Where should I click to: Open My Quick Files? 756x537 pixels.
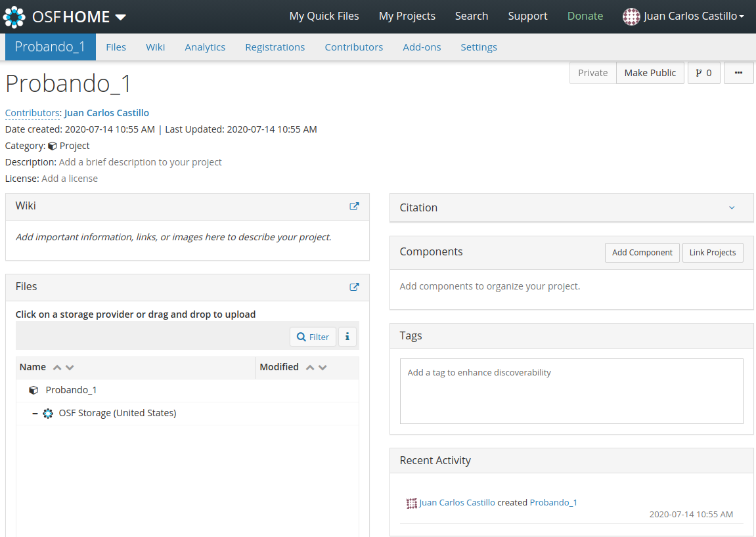point(324,16)
